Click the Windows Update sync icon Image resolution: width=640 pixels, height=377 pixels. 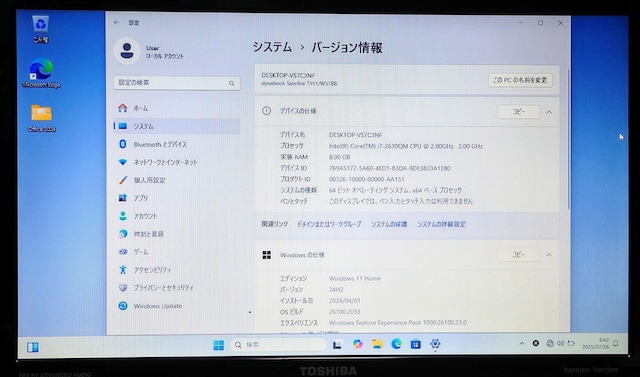[x=123, y=306]
